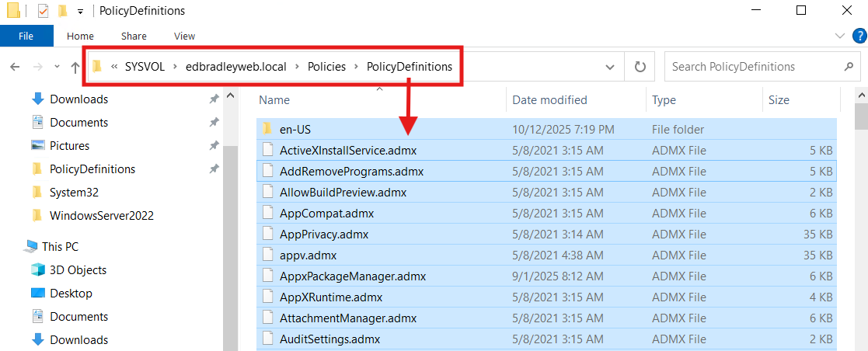Switch to the Home ribbon tab
This screenshot has width=868, height=351.
click(x=80, y=36)
